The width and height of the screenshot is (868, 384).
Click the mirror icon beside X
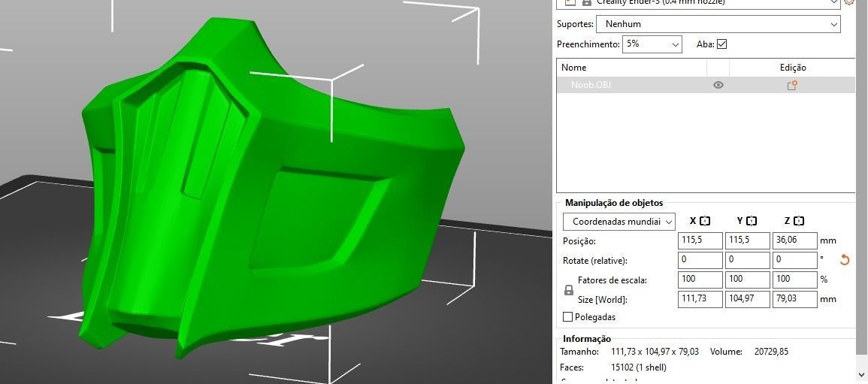coord(705,221)
